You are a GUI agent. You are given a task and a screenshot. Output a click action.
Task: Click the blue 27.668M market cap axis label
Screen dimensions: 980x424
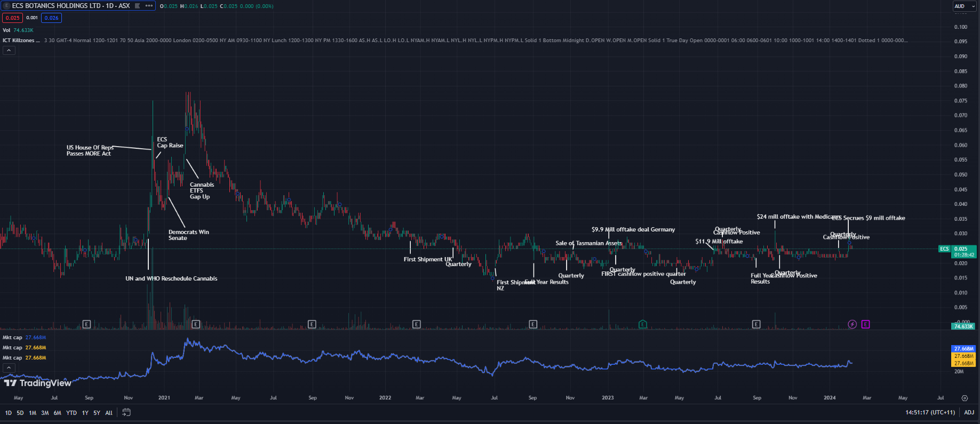pos(964,349)
